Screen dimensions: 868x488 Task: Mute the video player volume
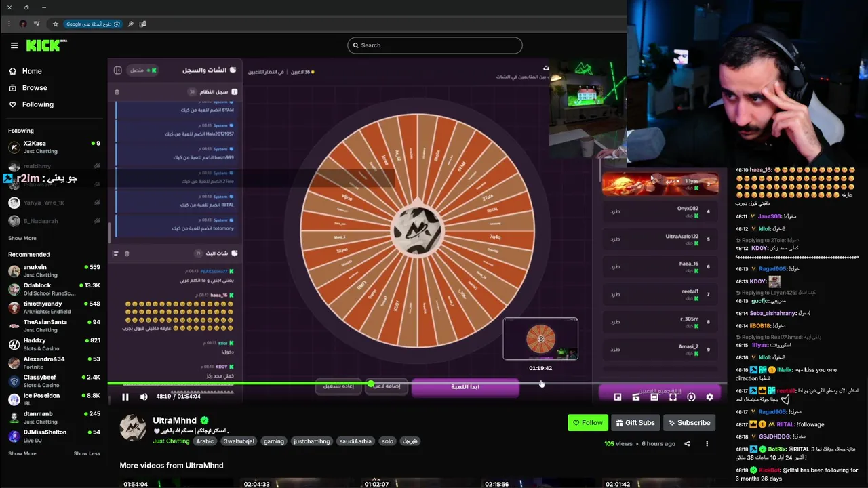(144, 397)
